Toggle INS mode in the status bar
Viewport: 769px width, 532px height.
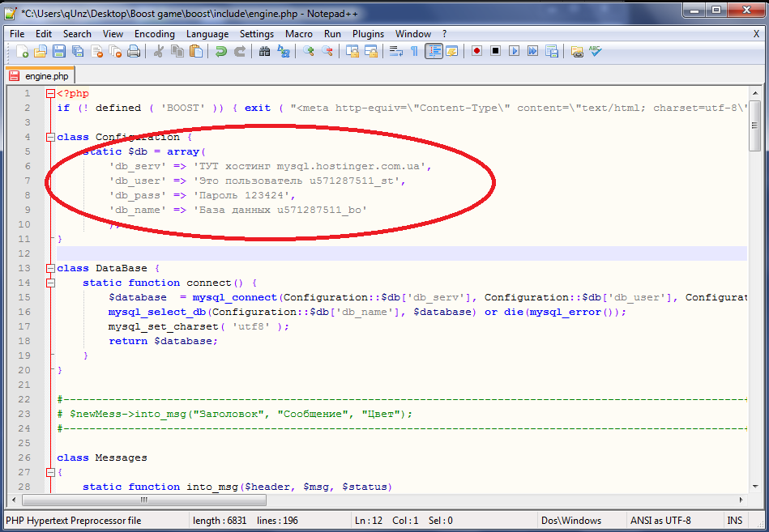tap(735, 520)
